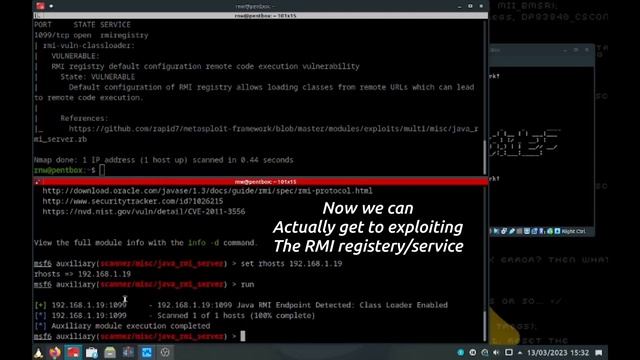Click 'State: VULNERABLE' text in top pane
640x360 pixels.
(98, 77)
